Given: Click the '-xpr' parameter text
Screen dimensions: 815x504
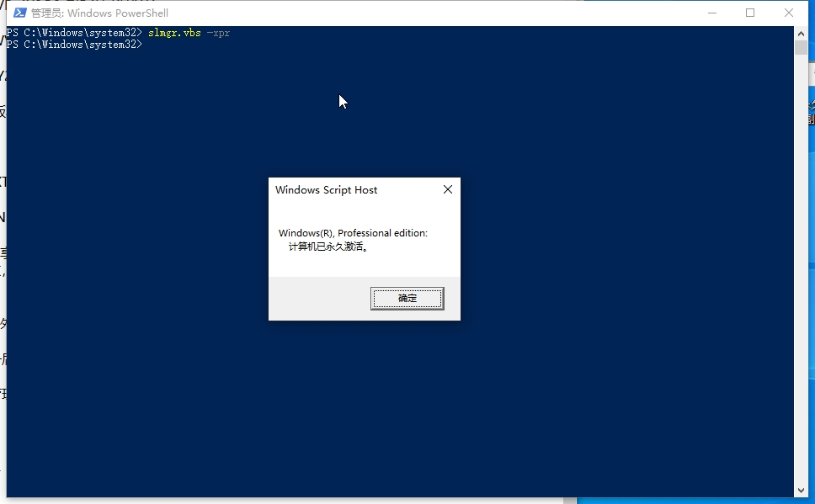Looking at the screenshot, I should [x=218, y=33].
